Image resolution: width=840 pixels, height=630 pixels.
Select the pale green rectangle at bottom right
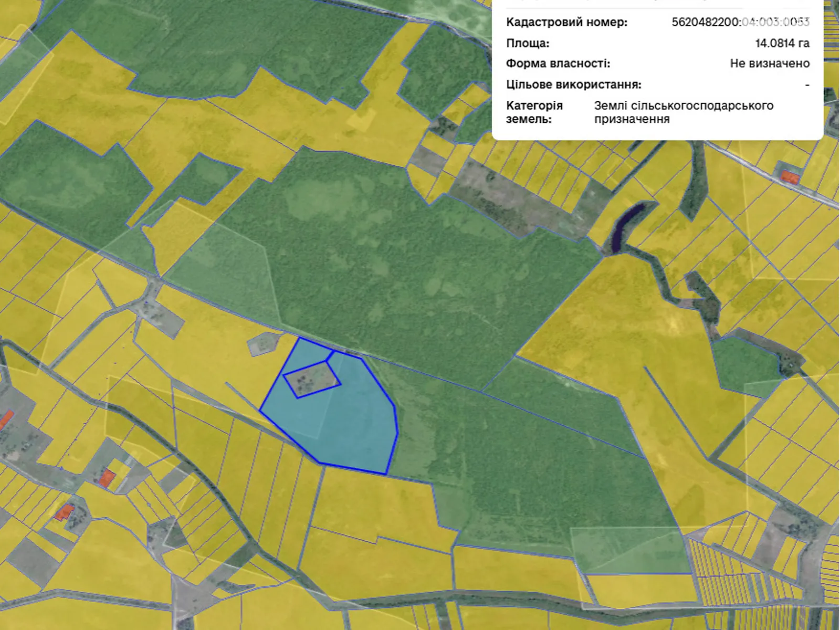630,550
